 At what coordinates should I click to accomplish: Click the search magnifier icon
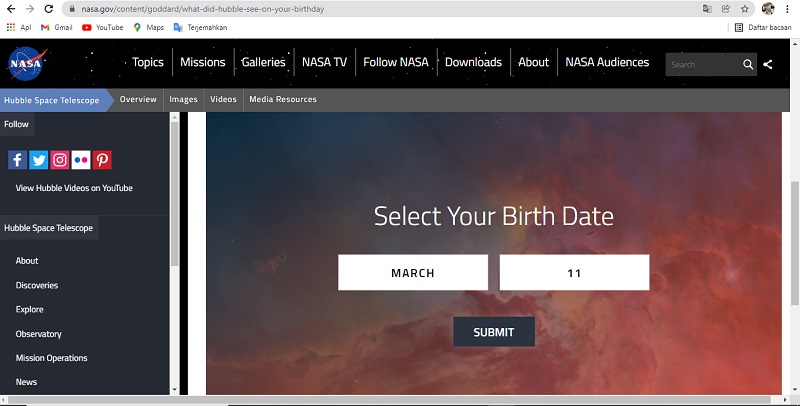[x=748, y=64]
